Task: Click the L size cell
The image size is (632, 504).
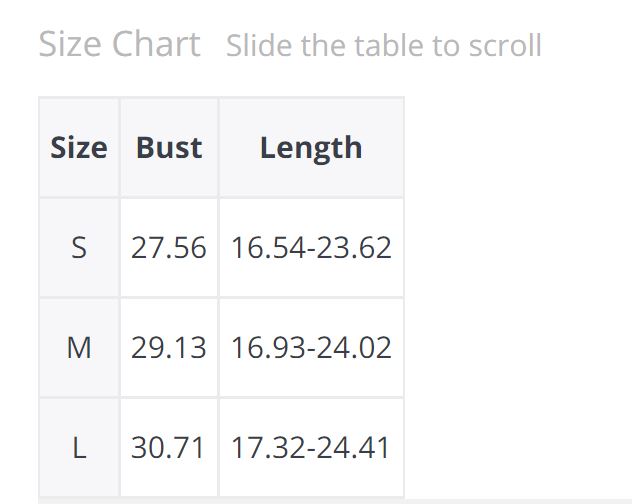Action: tap(79, 447)
